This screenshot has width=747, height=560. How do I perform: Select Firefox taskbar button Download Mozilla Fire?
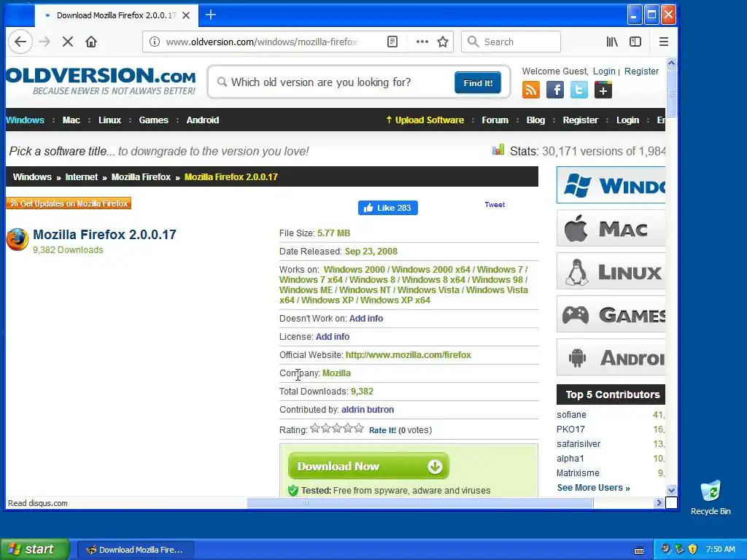(135, 550)
